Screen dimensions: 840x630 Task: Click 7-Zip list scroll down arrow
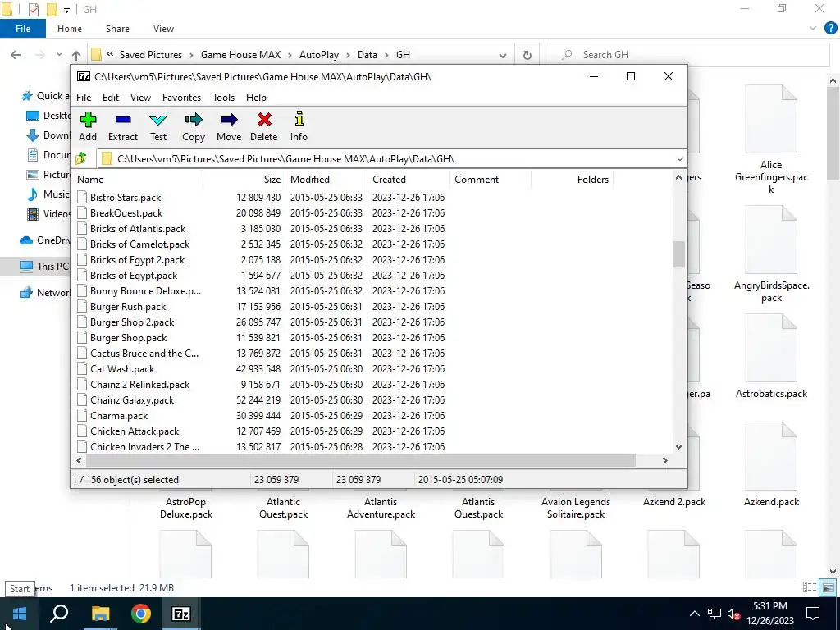tap(678, 447)
